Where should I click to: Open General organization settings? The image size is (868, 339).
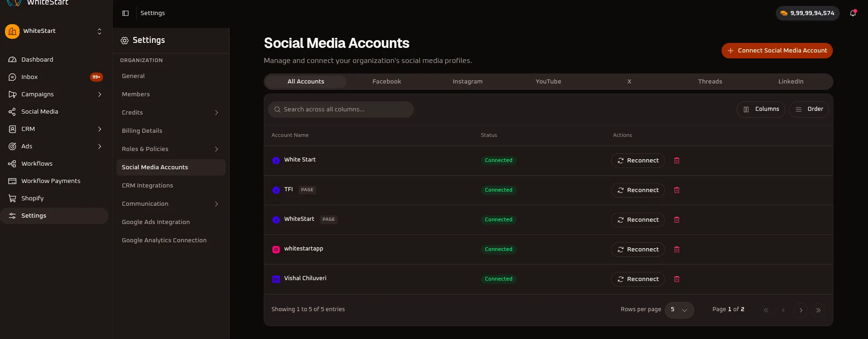pos(171,76)
